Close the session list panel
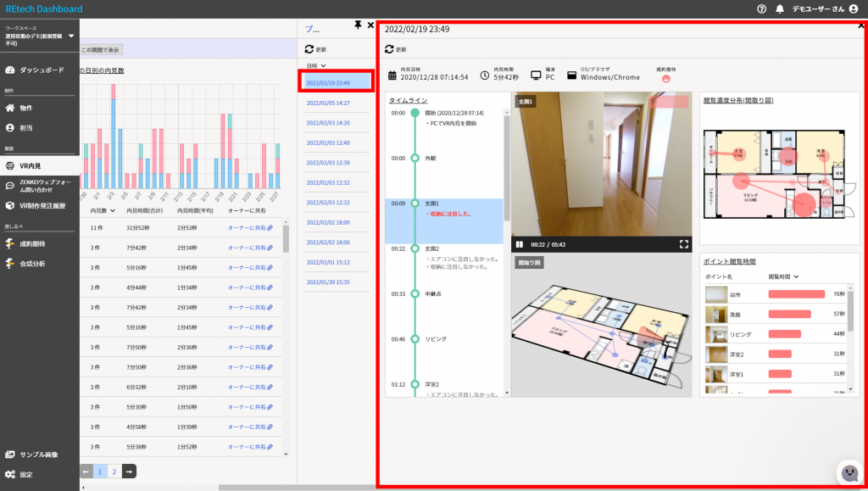The width and height of the screenshot is (868, 491). click(x=371, y=25)
